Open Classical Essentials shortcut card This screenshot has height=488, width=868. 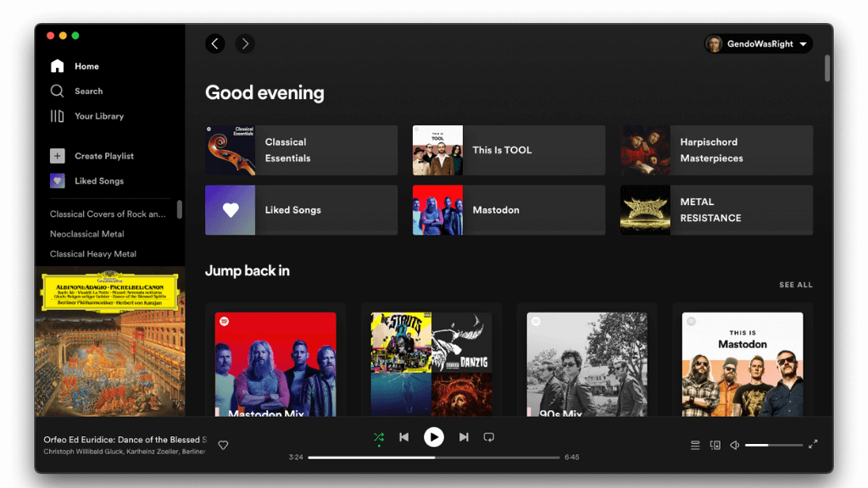301,151
